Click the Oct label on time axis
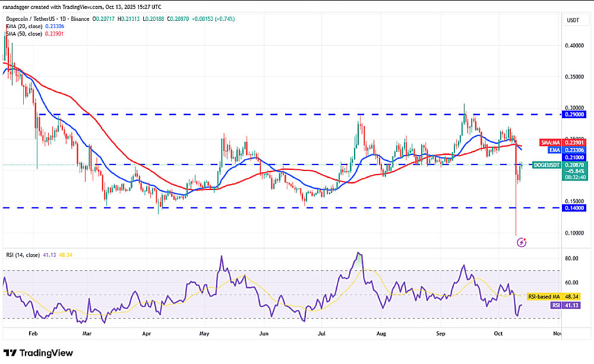Image resolution: width=594 pixels, height=364 pixels. 498,334
